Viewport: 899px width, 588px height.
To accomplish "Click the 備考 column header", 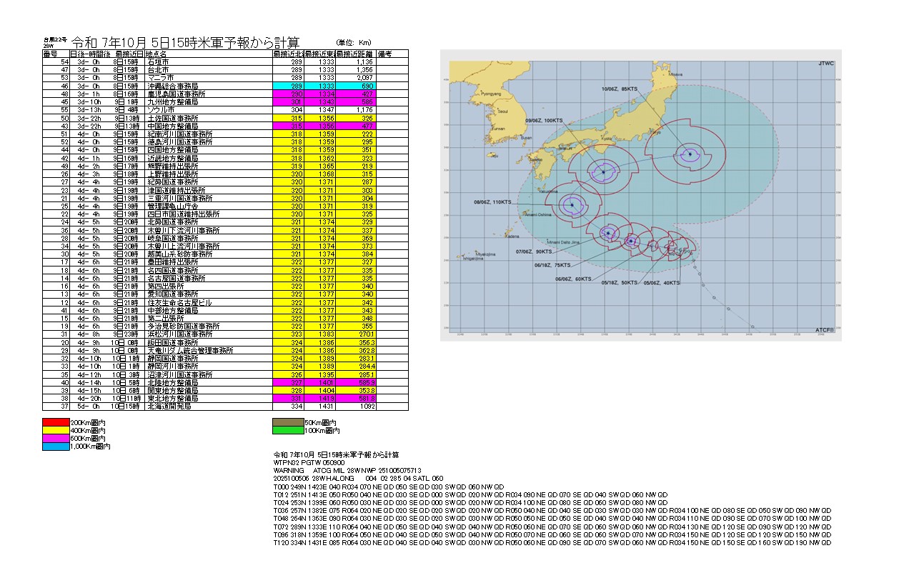I will click(385, 54).
